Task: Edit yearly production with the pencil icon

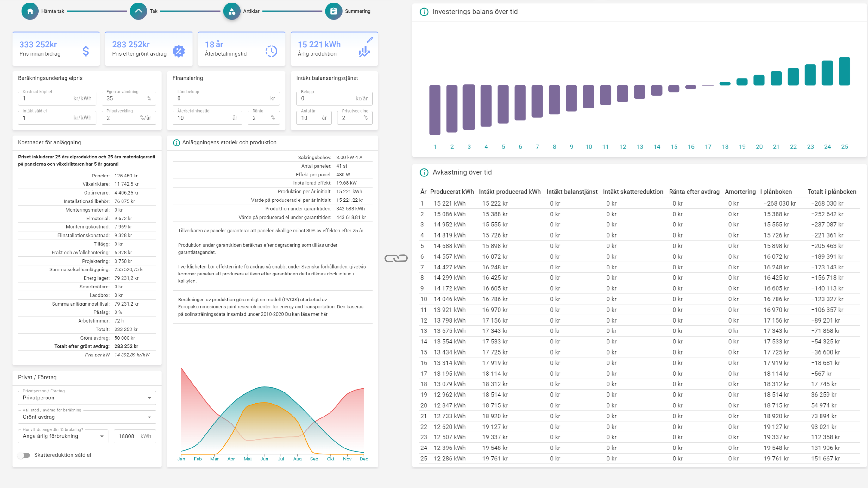Action: (370, 40)
